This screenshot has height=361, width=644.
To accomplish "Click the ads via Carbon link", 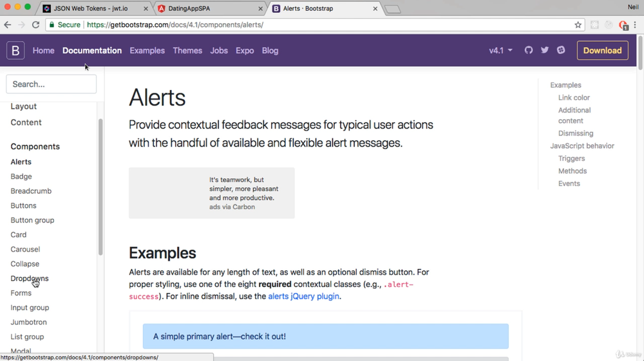I will pyautogui.click(x=232, y=207).
